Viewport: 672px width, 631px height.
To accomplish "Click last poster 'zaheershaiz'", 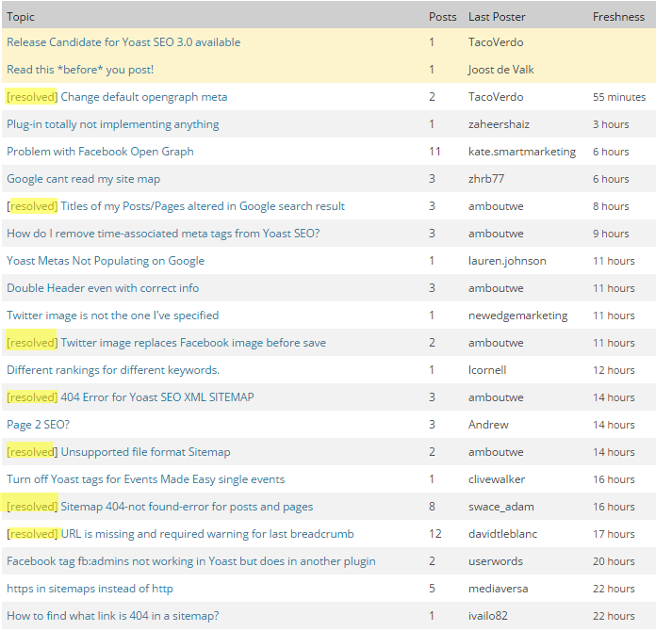I will click(499, 124).
